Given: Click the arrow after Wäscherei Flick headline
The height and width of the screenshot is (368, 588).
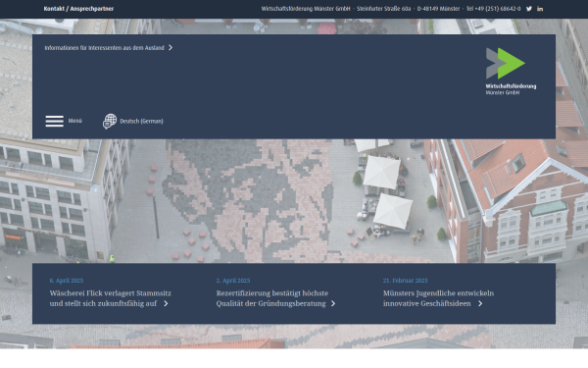Looking at the screenshot, I should tap(166, 303).
